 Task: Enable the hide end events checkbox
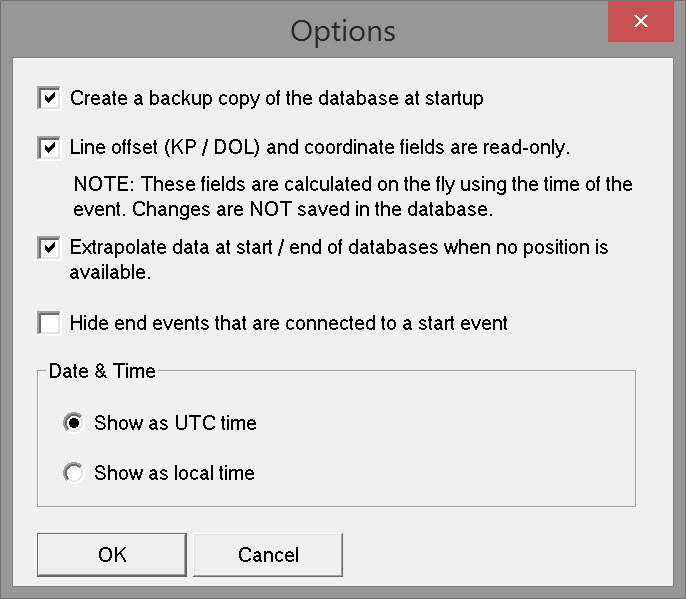point(48,323)
